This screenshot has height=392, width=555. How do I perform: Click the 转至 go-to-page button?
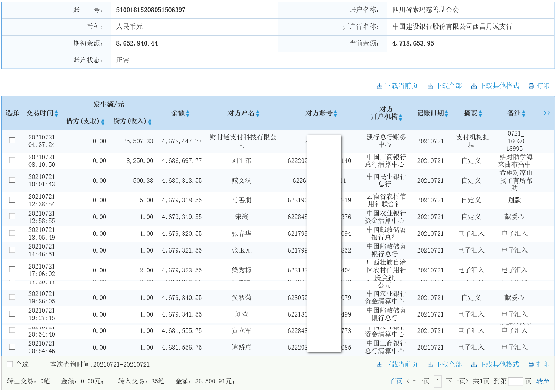coord(543,381)
